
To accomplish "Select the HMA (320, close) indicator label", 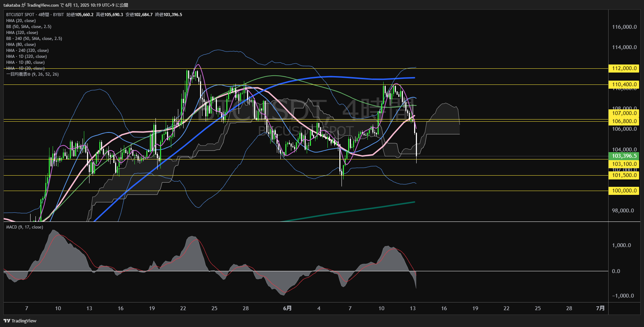I will click(22, 33).
